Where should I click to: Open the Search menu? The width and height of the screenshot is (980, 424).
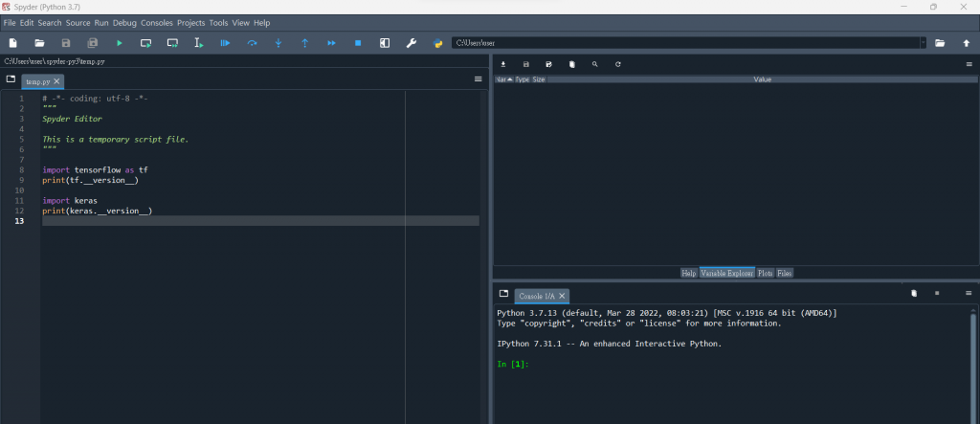coord(50,23)
